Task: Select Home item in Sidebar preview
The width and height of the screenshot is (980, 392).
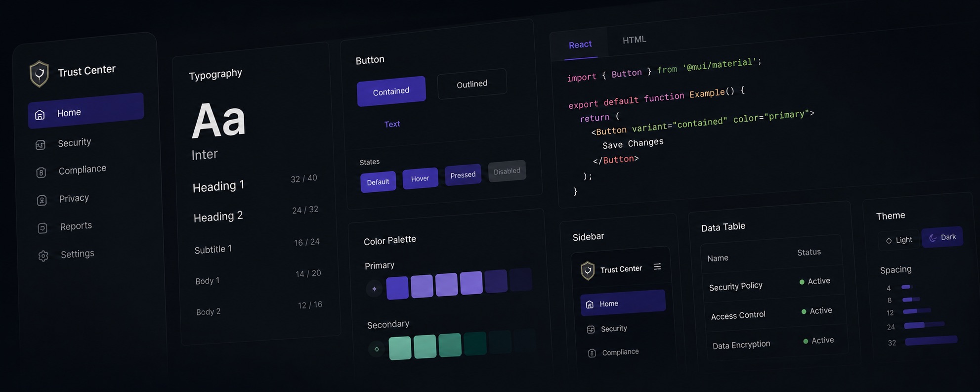Action: [623, 302]
